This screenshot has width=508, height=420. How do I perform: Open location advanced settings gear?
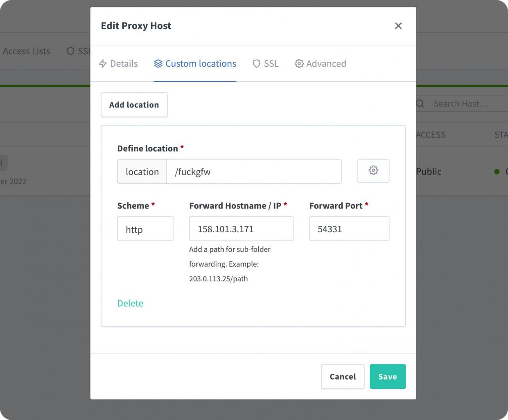tap(373, 171)
